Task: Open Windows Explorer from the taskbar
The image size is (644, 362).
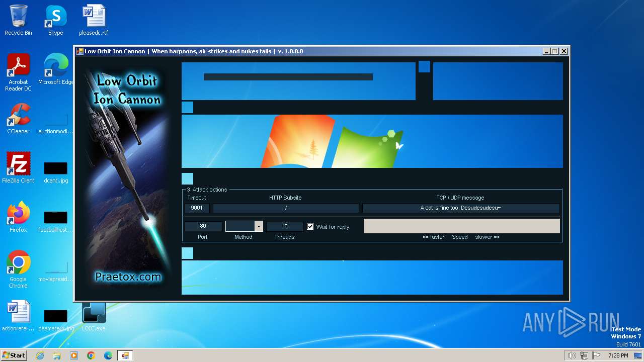Action: coord(57,355)
